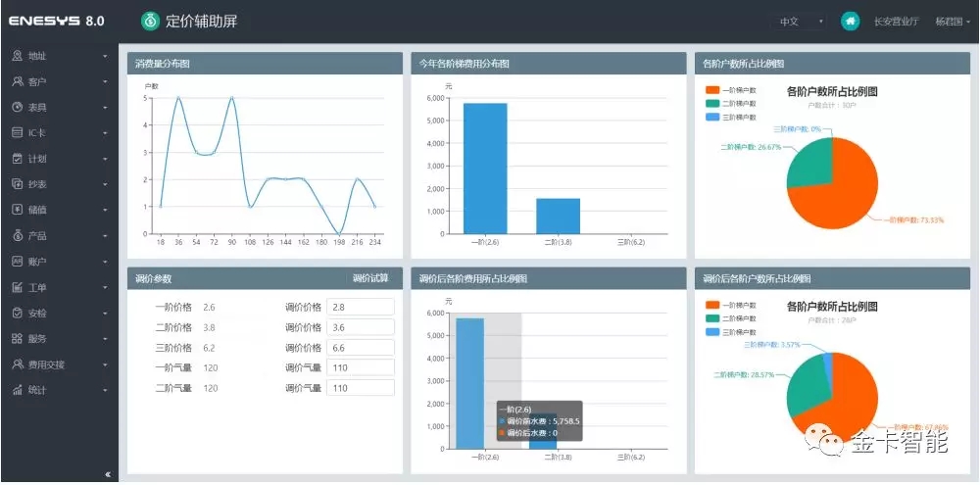Expand the 储值 menu arrow
Image resolution: width=980 pixels, height=485 pixels.
point(105,210)
